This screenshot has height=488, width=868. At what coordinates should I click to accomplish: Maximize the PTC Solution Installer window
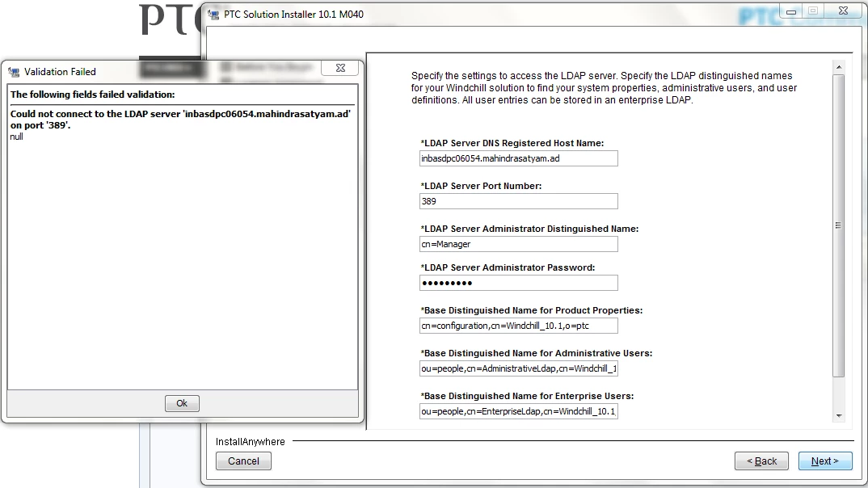click(813, 11)
